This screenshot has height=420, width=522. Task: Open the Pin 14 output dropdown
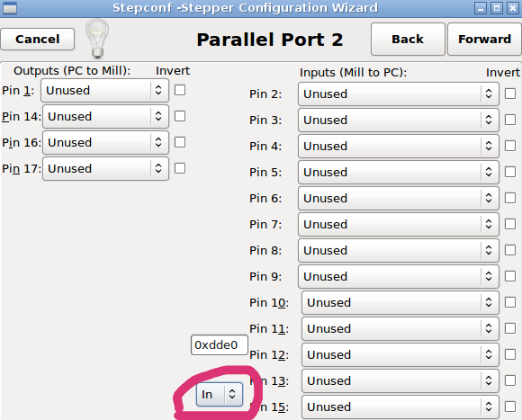pos(105,116)
